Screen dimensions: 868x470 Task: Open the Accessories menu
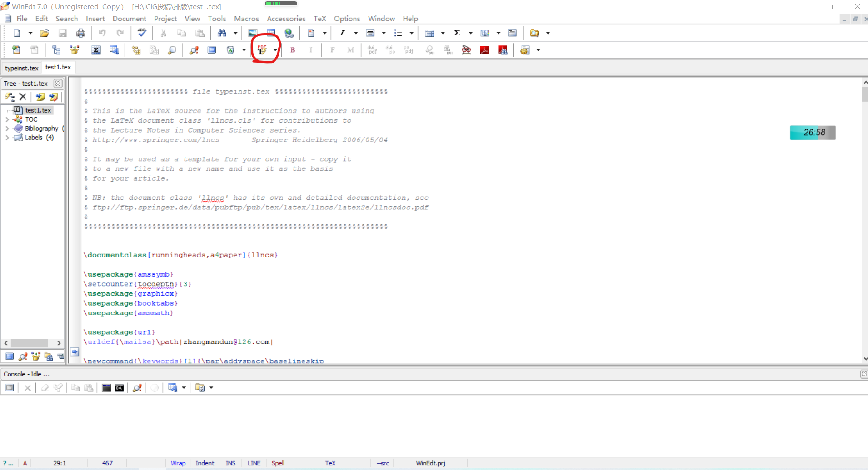[x=286, y=19]
